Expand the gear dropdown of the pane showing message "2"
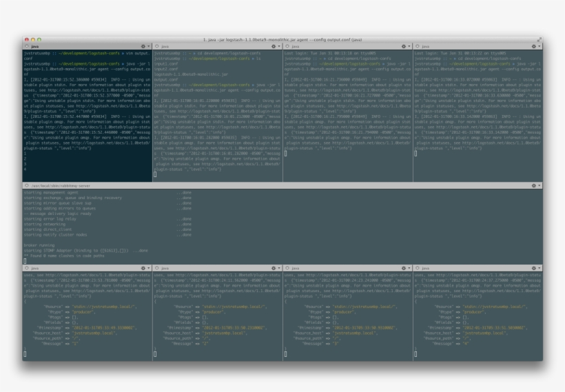Image resolution: width=565 pixels, height=392 pixels. point(274,267)
